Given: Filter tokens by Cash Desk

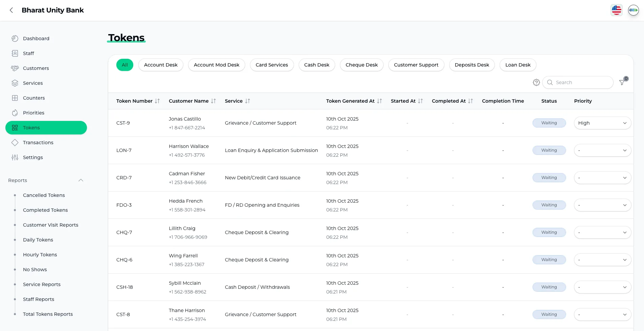Looking at the screenshot, I should pos(317,65).
